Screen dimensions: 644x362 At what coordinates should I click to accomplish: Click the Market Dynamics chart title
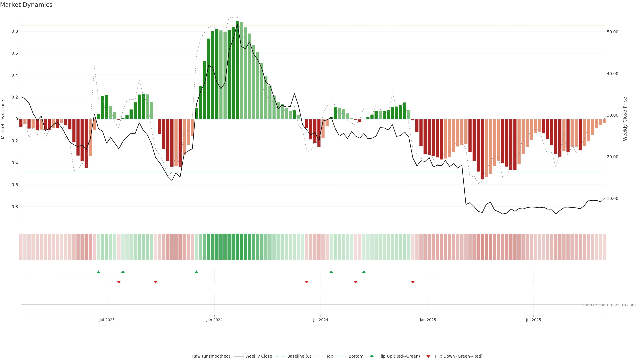[26, 5]
